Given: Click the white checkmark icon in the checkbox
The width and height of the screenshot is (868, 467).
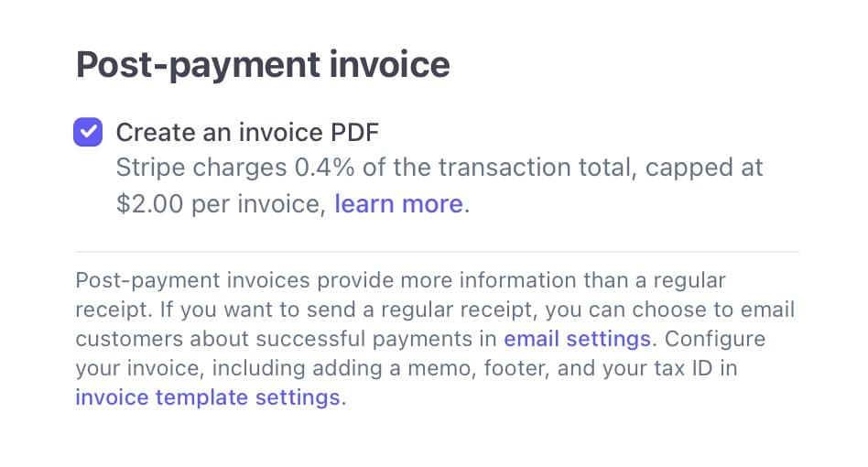Looking at the screenshot, I should click(89, 133).
